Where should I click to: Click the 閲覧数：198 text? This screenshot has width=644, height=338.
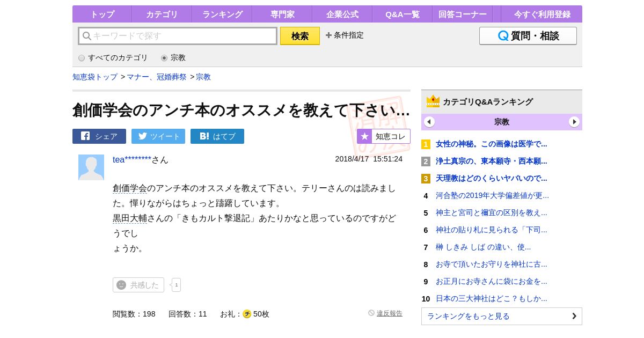point(134,314)
